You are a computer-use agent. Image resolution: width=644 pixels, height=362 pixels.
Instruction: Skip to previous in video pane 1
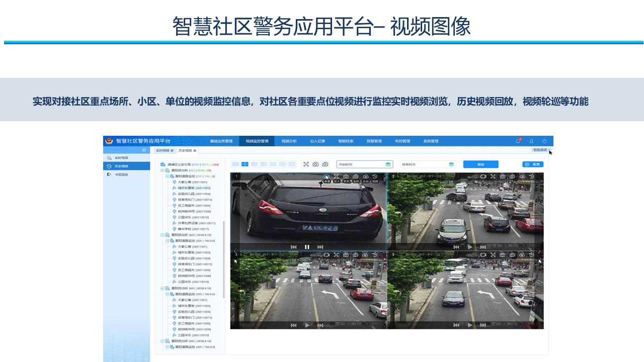coord(294,247)
